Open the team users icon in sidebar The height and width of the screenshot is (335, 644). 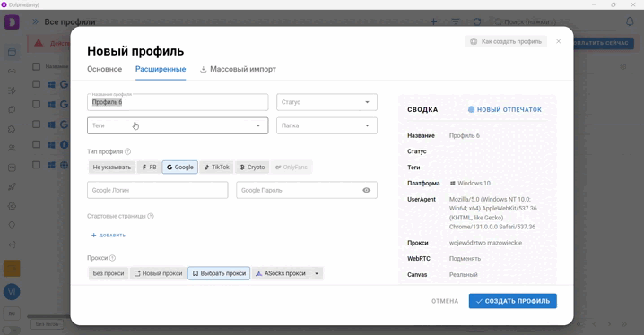(x=12, y=148)
